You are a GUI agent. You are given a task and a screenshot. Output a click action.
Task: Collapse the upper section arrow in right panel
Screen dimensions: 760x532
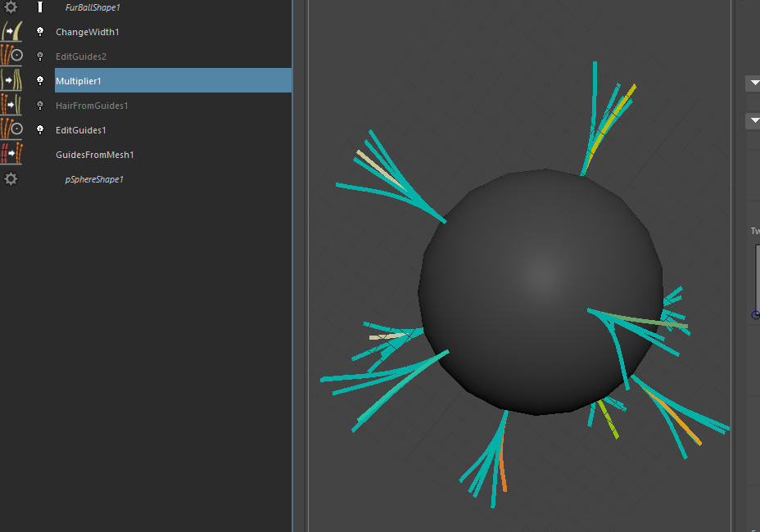pos(753,83)
